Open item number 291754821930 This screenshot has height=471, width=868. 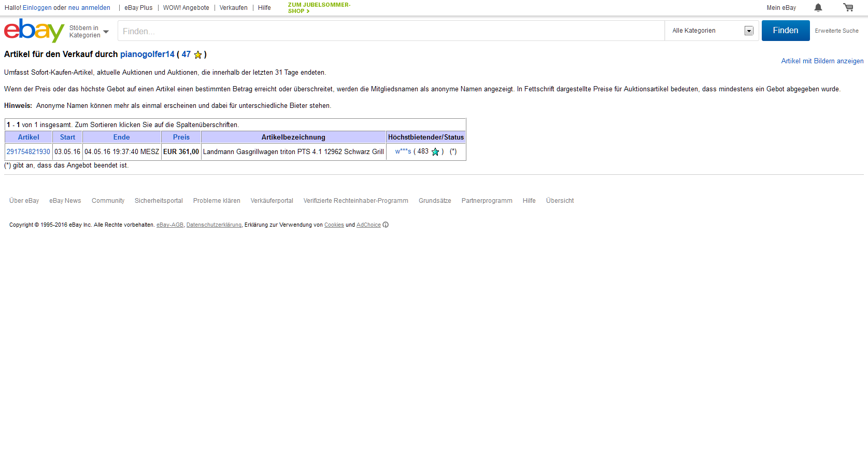pyautogui.click(x=29, y=152)
